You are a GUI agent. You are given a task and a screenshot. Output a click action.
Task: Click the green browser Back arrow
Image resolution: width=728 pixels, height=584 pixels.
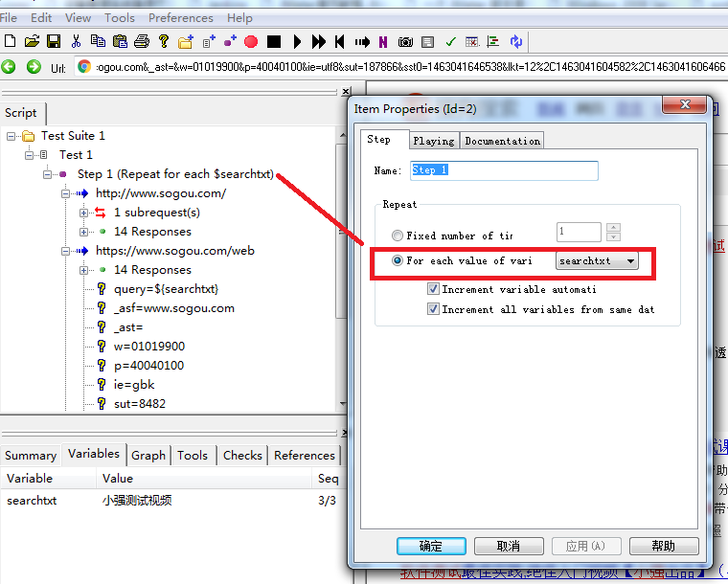(x=9, y=67)
